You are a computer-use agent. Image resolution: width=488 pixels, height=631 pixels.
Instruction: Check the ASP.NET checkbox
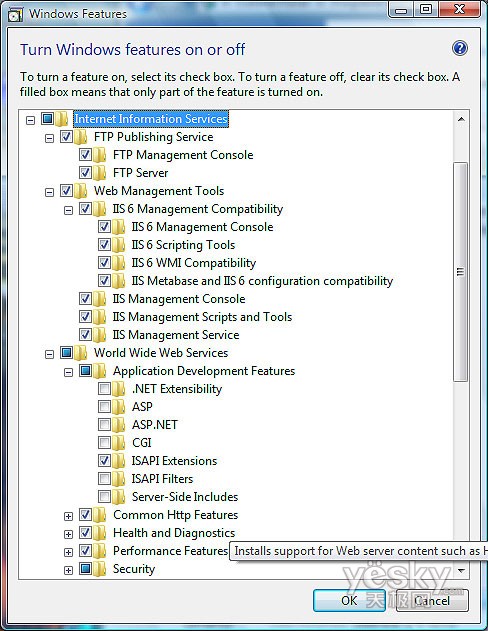tap(104, 424)
